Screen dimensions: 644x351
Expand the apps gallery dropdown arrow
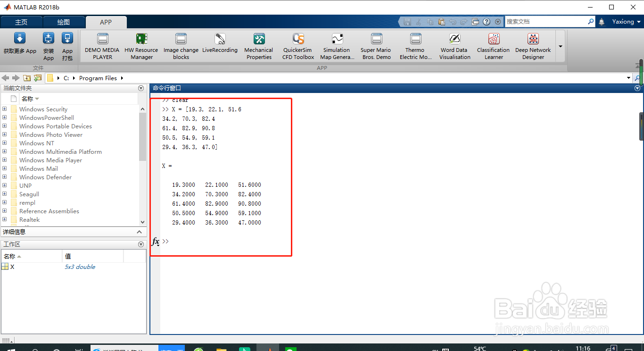[x=561, y=46]
